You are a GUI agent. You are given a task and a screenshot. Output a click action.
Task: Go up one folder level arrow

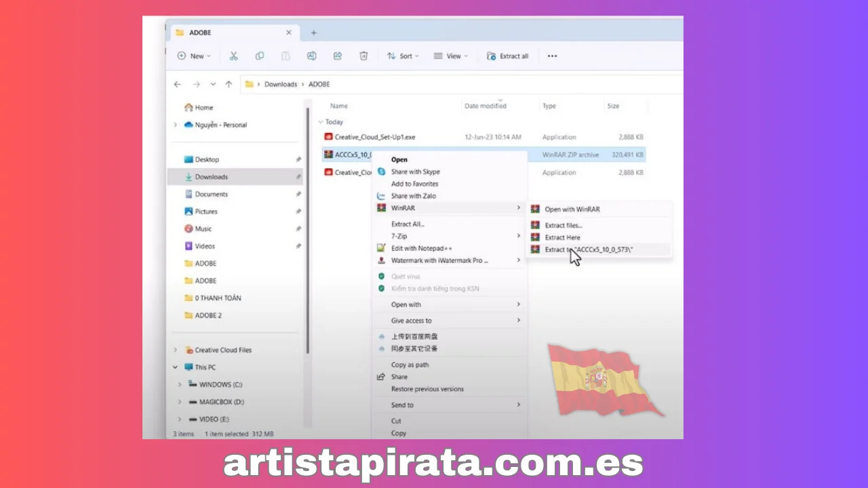coord(229,84)
